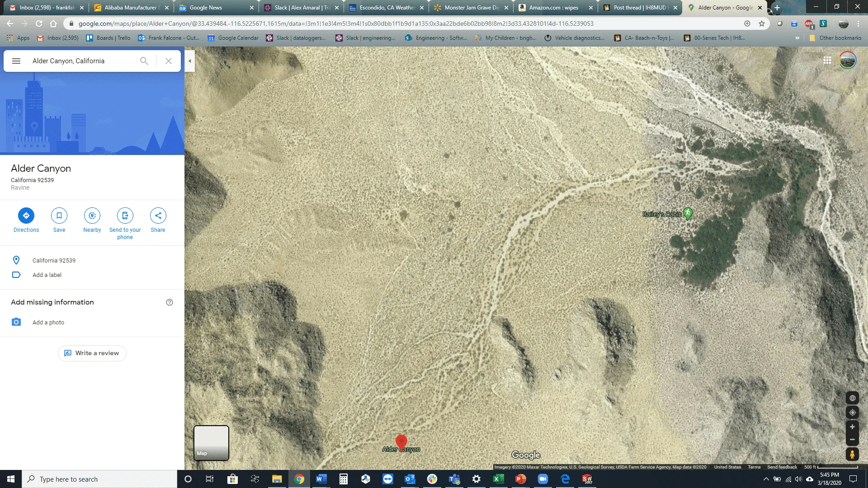The image size is (868, 488).
Task: Open the map Terms link
Action: click(x=754, y=467)
